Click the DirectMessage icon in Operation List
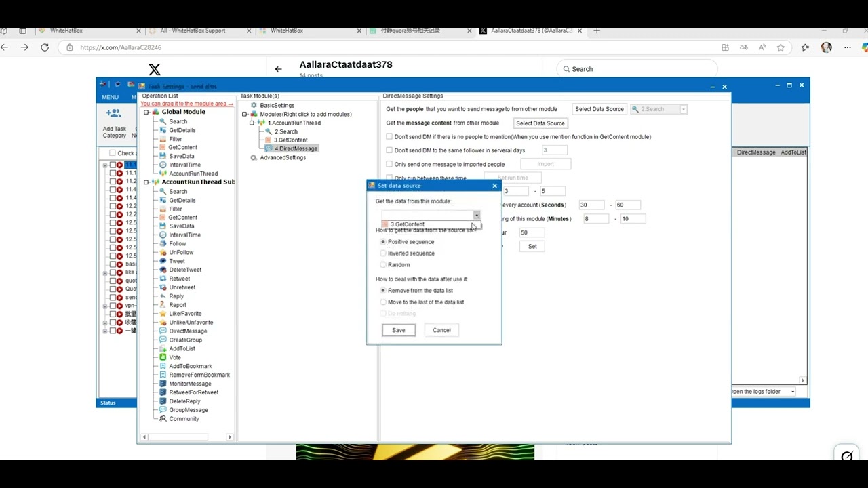 (x=163, y=331)
